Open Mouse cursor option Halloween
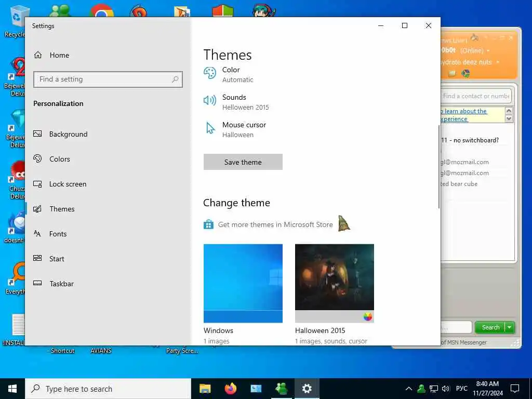The width and height of the screenshot is (532, 399). [x=235, y=129]
